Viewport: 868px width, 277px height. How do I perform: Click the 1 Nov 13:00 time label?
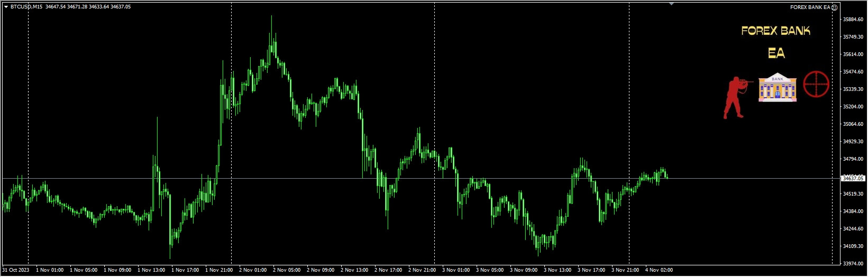[151, 270]
